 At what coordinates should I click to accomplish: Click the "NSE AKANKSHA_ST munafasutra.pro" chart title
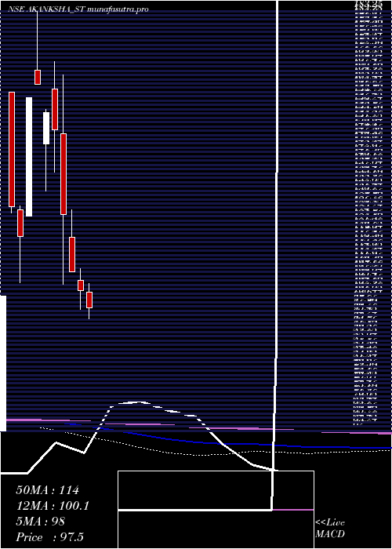click(78, 9)
